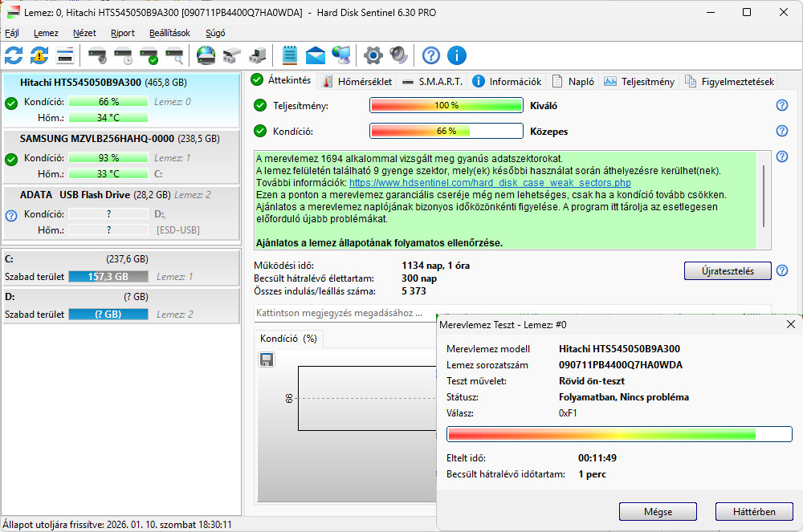Click the Háttérben button

coord(754,511)
